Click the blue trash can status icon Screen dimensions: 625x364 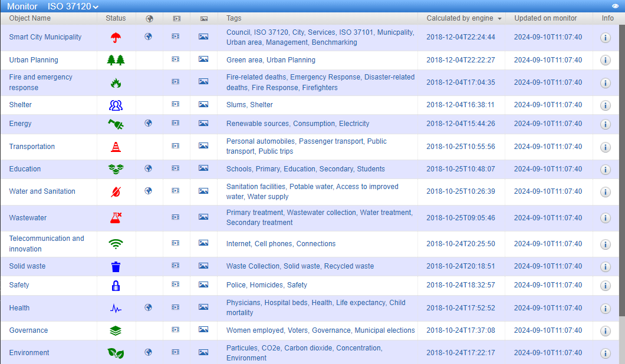116,267
